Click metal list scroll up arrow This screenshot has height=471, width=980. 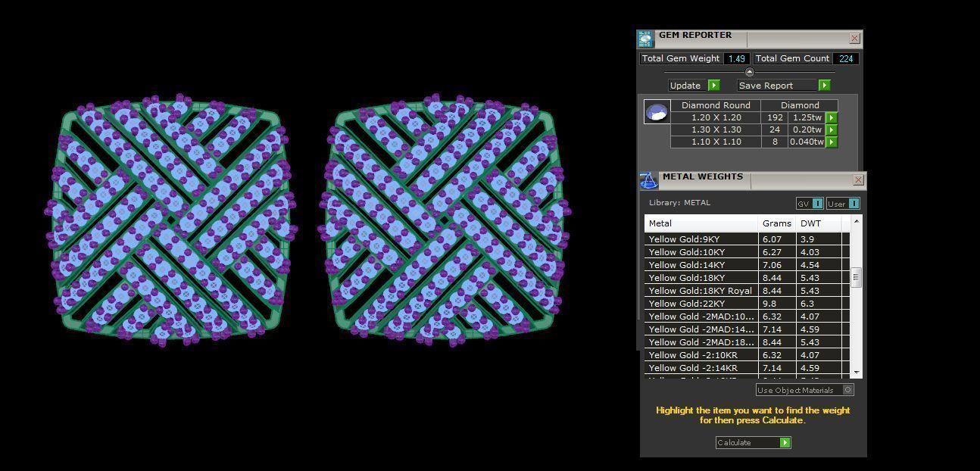tap(857, 221)
